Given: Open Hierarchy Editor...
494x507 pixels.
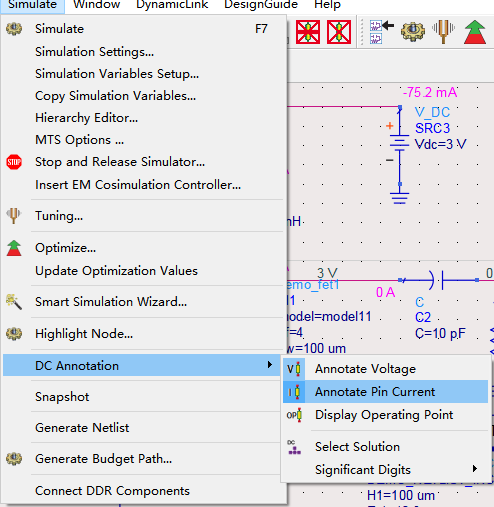Looking at the screenshot, I should [144, 118].
